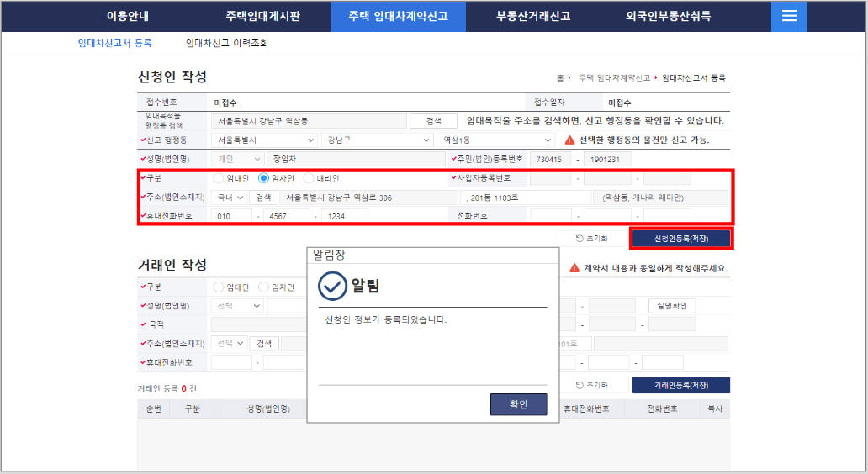Open the 이용안내 menu
This screenshot has width=868, height=474.
pos(128,16)
